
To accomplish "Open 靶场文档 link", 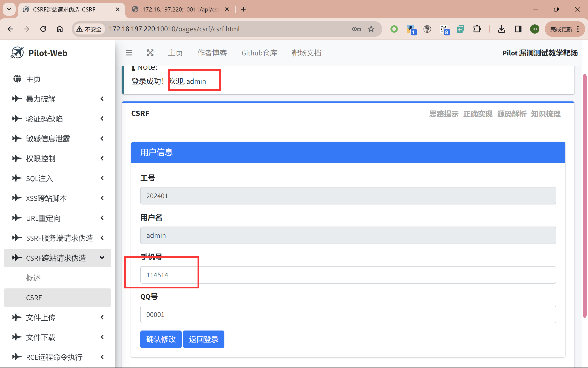I will [306, 53].
